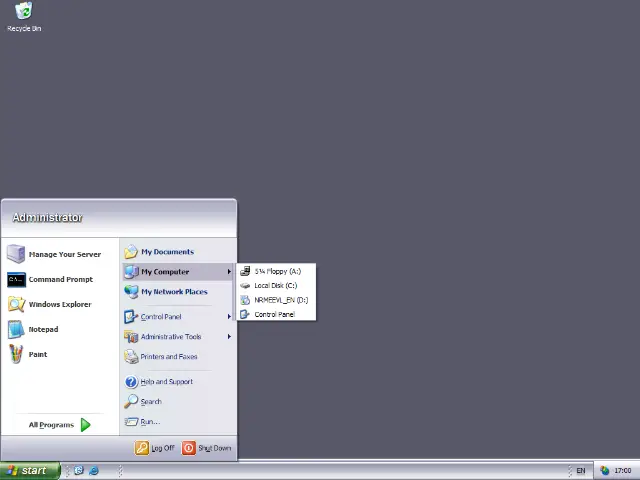The height and width of the screenshot is (480, 640).
Task: Click the red Shut Down icon
Action: click(x=189, y=448)
